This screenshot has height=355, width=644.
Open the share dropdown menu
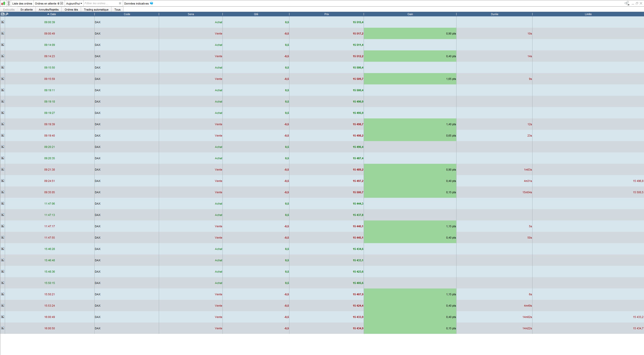(x=627, y=3)
